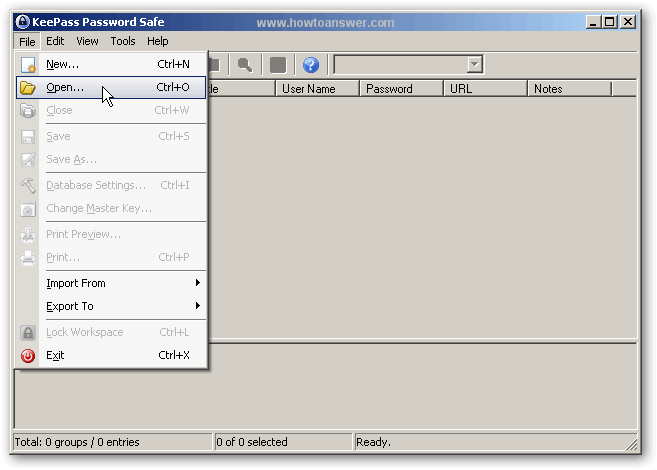The width and height of the screenshot is (657, 470).
Task: Click the gray square toolbar button right of the magnifier
Action: click(278, 65)
